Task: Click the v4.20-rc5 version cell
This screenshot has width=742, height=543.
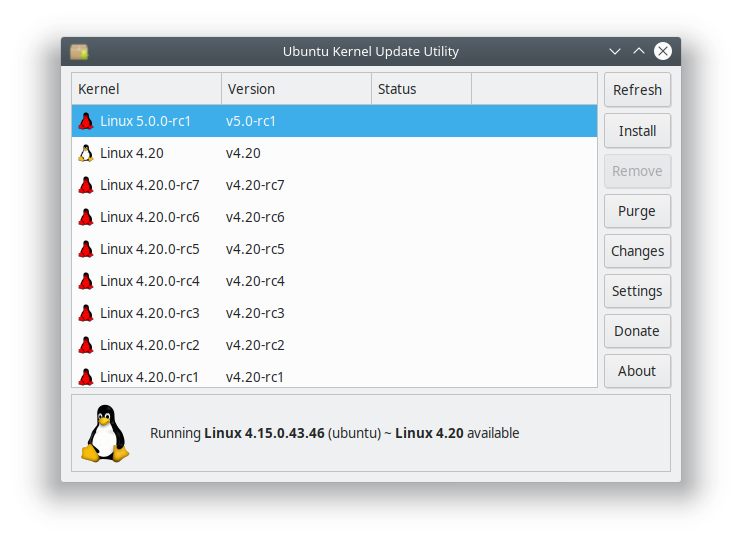Action: [255, 249]
